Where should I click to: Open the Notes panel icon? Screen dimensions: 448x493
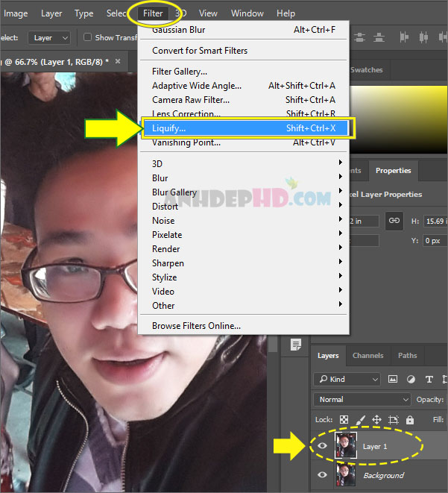[x=296, y=345]
